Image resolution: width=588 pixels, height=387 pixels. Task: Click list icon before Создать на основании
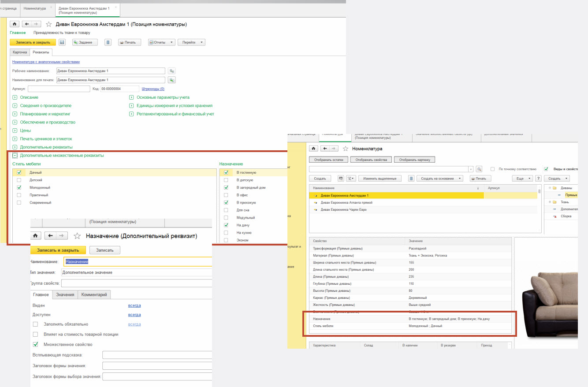pos(411,179)
